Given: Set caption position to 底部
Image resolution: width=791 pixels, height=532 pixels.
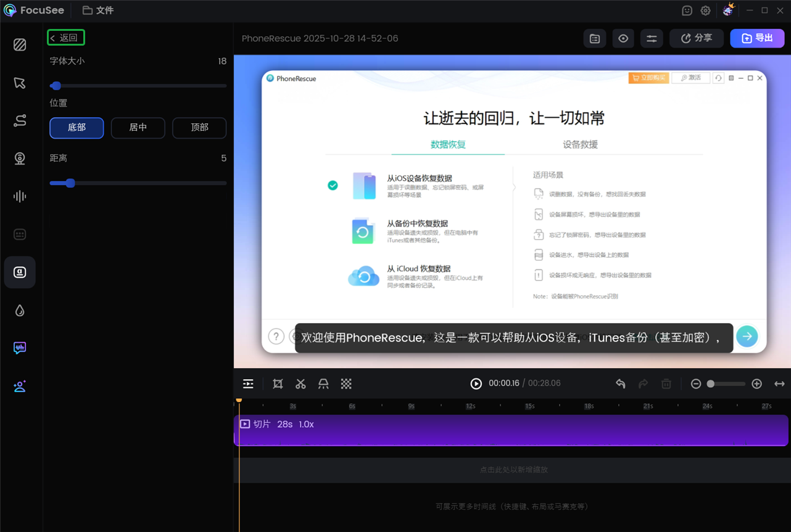Looking at the screenshot, I should 77,128.
